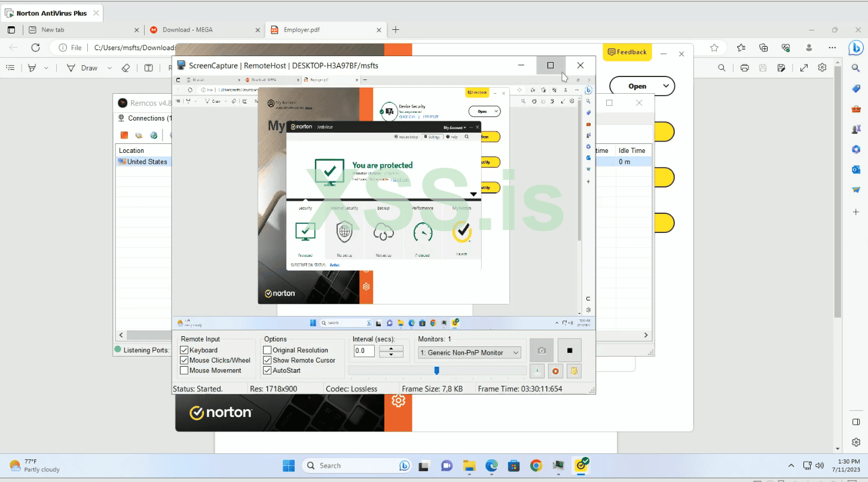Screen dimensions: 868x482
Task: Add this page to favorites star
Action: point(714,48)
